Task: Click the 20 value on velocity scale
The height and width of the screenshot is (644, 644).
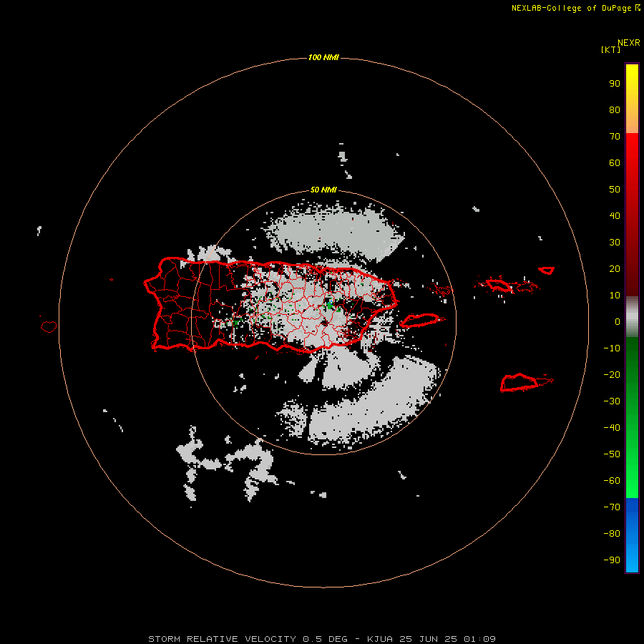Action: click(x=615, y=268)
